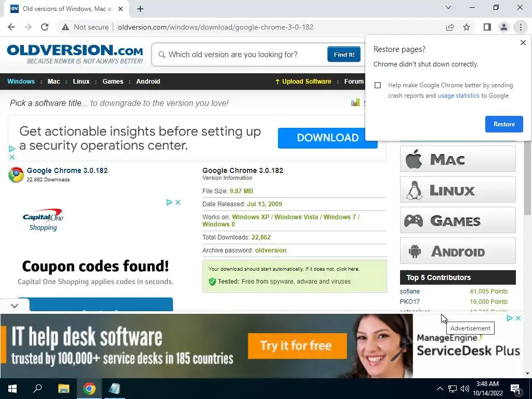Dismiss the Restore pages popup
Viewport: 532px width, 399px height.
point(523,43)
